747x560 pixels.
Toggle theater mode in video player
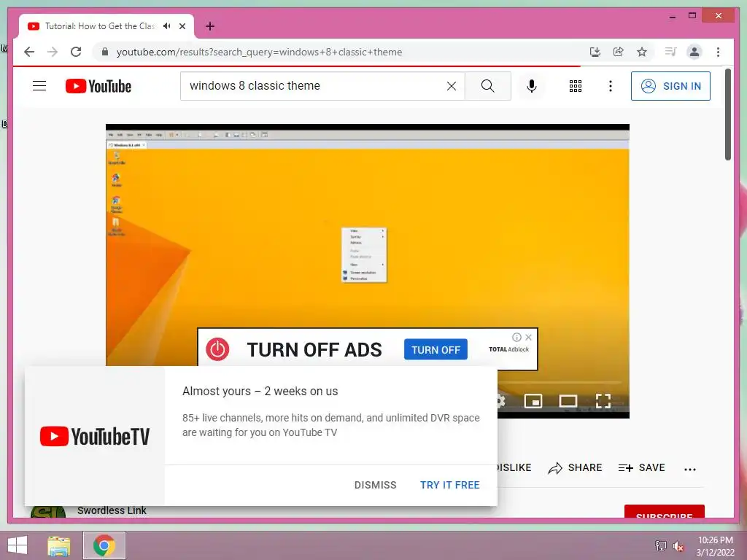tap(568, 401)
